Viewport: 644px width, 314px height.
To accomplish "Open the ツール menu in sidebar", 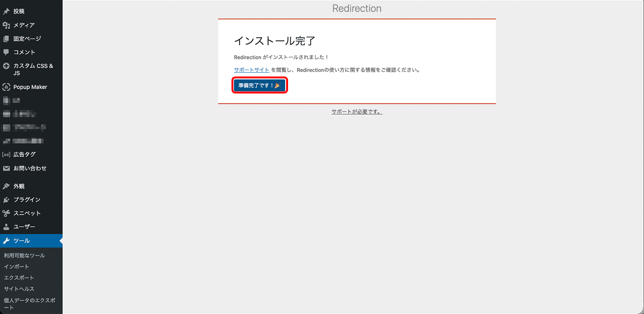I will point(22,241).
